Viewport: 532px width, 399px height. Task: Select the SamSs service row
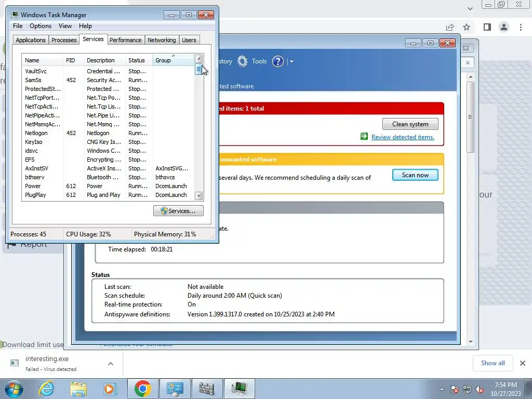(108, 80)
